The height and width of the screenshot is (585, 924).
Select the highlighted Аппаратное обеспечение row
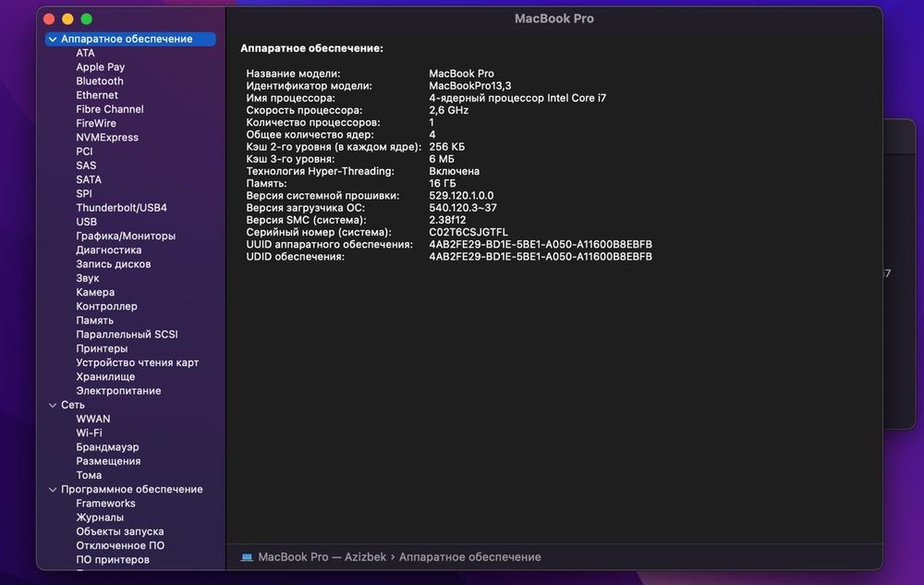click(131, 39)
